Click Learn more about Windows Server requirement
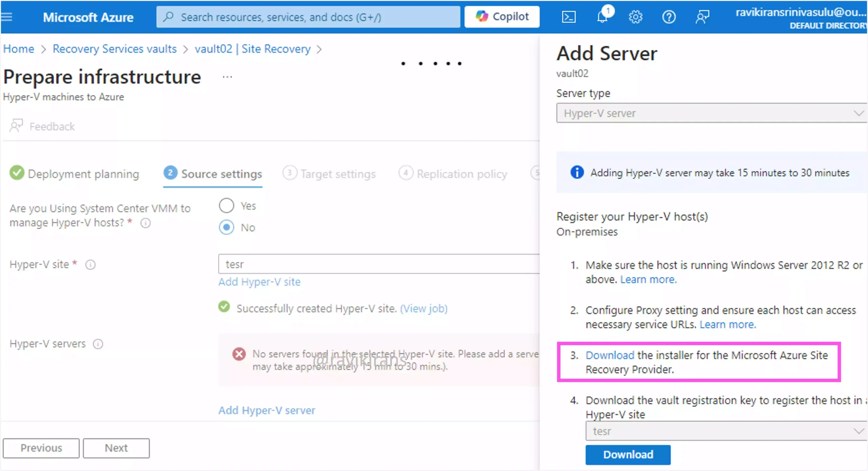This screenshot has height=471, width=868. pyautogui.click(x=648, y=279)
